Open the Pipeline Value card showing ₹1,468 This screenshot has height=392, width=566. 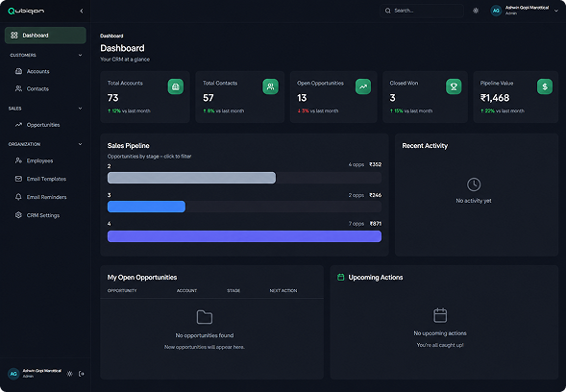tap(516, 97)
